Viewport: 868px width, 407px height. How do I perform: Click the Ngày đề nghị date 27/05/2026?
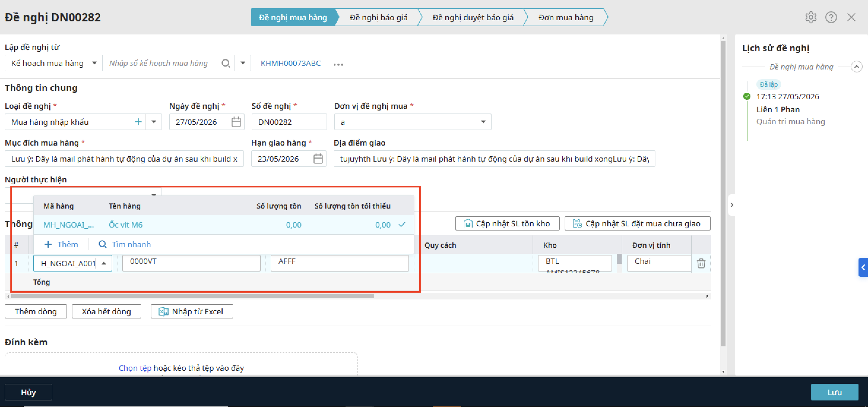pos(196,122)
